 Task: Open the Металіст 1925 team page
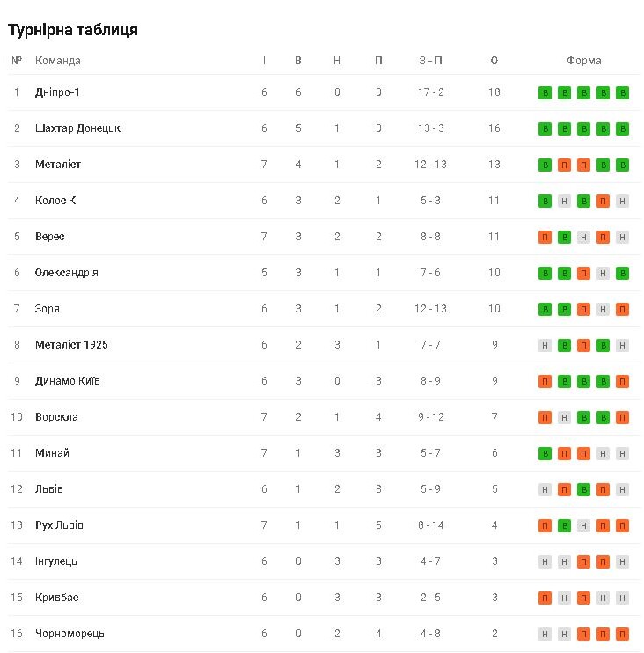pyautogui.click(x=71, y=344)
